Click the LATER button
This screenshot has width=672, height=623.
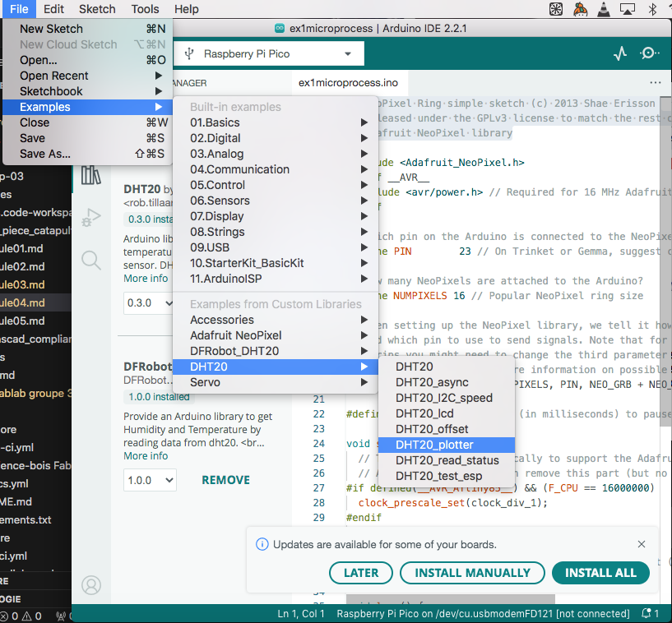click(x=361, y=573)
